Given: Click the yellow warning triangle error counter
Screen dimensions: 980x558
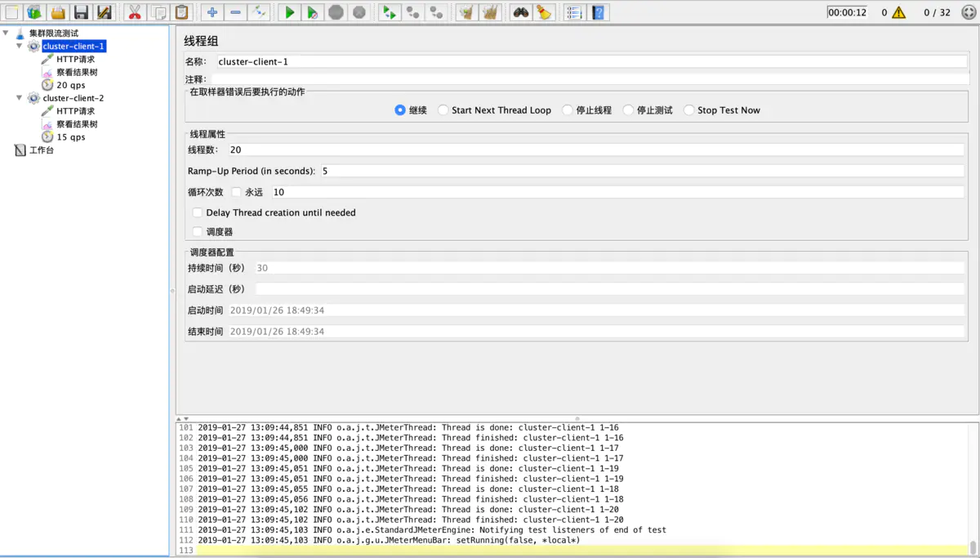Looking at the screenshot, I should (x=898, y=12).
